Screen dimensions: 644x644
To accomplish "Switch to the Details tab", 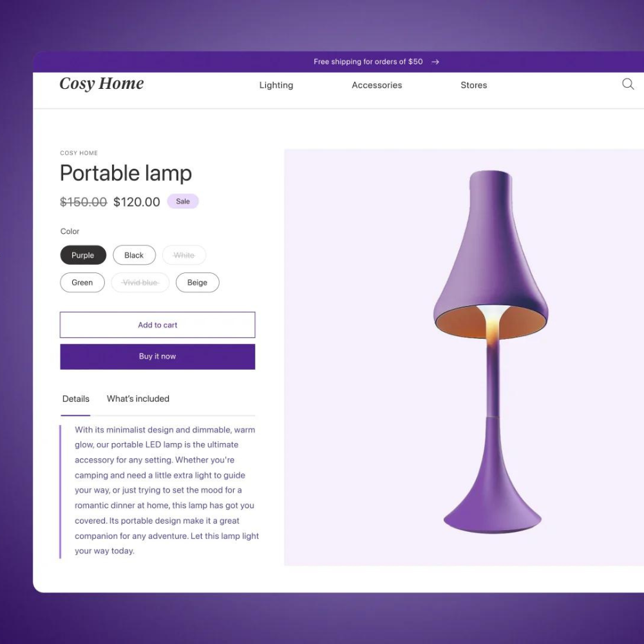I will [75, 399].
